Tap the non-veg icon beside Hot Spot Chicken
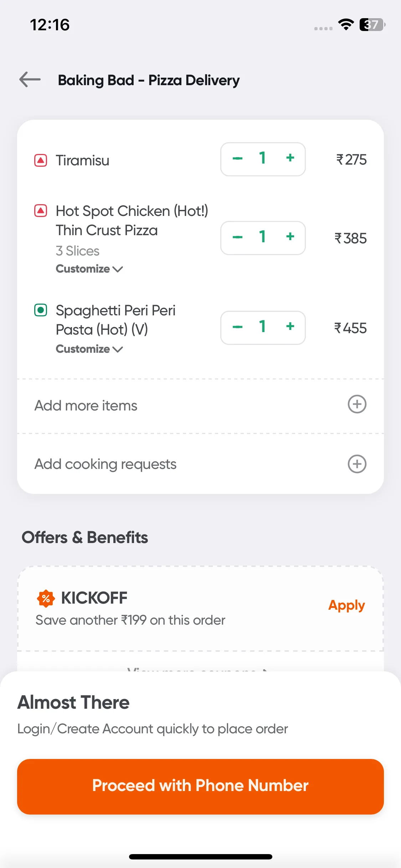This screenshot has height=868, width=401. 41,211
